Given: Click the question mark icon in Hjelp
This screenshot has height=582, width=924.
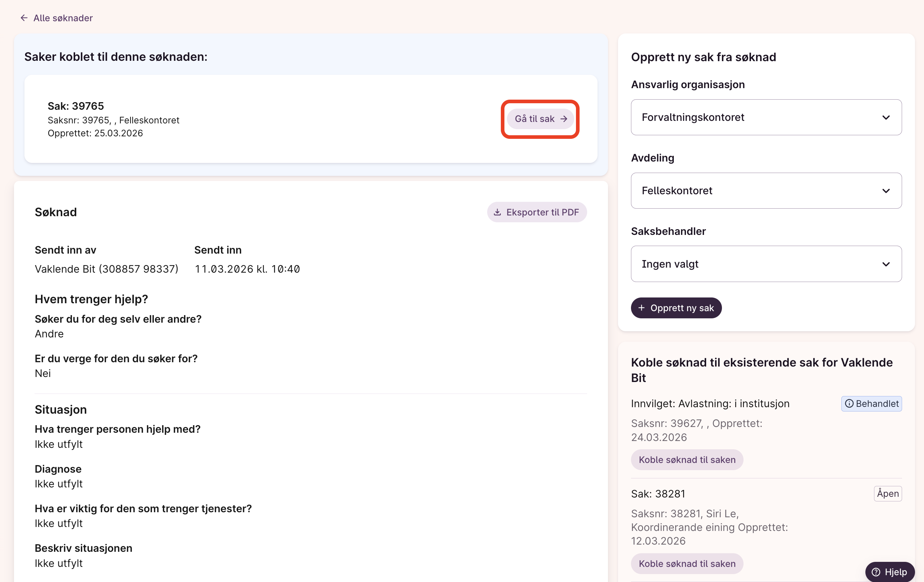Looking at the screenshot, I should coord(876,572).
